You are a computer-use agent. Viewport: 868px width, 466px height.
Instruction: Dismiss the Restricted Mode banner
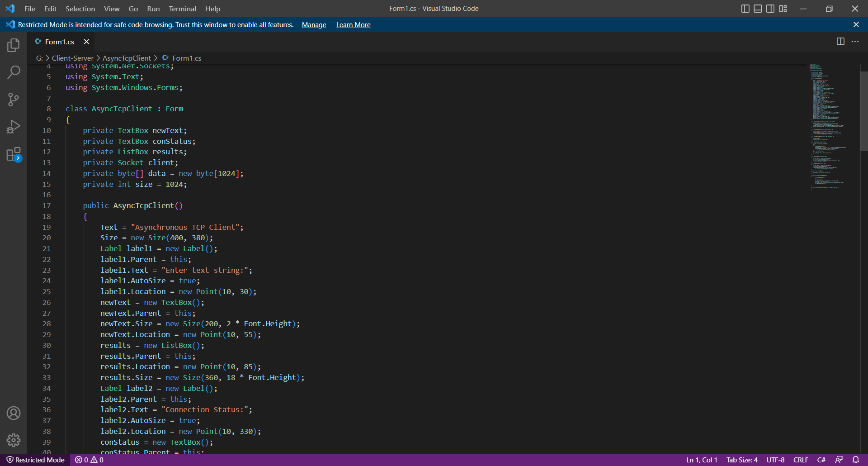click(x=856, y=25)
